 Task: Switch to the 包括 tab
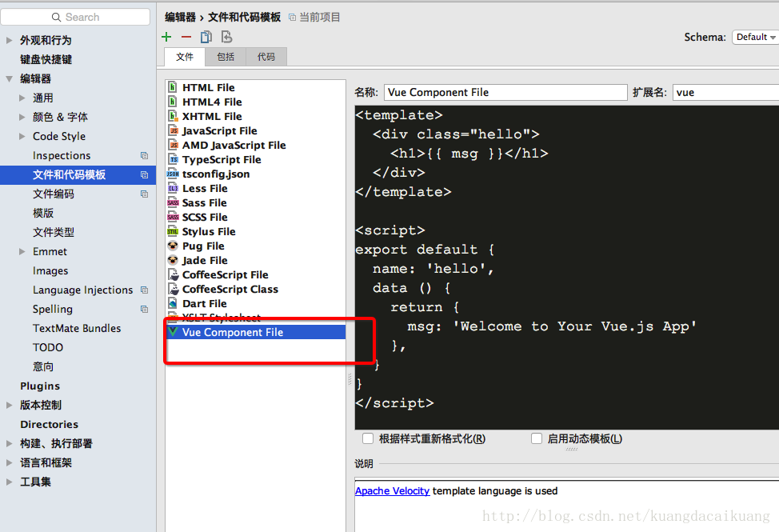(226, 57)
